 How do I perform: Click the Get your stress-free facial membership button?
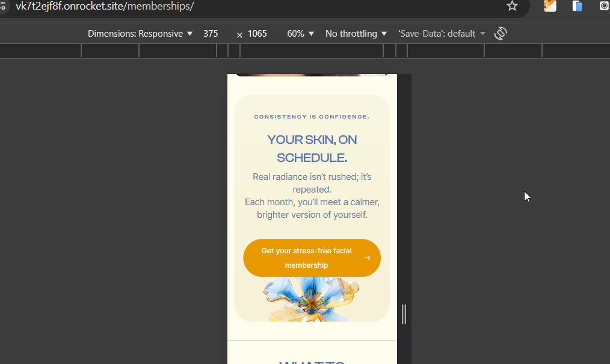click(x=312, y=258)
